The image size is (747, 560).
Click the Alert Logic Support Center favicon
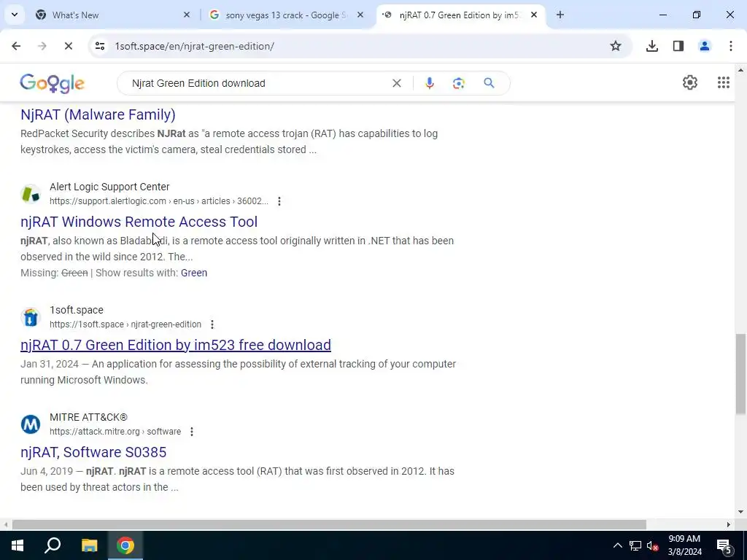(31, 194)
